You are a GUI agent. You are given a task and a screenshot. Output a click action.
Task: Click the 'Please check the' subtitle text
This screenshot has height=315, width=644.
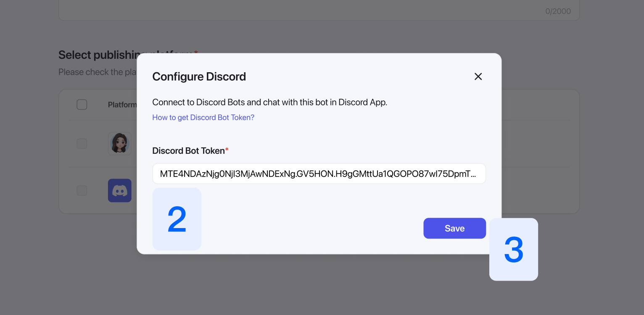(97, 72)
